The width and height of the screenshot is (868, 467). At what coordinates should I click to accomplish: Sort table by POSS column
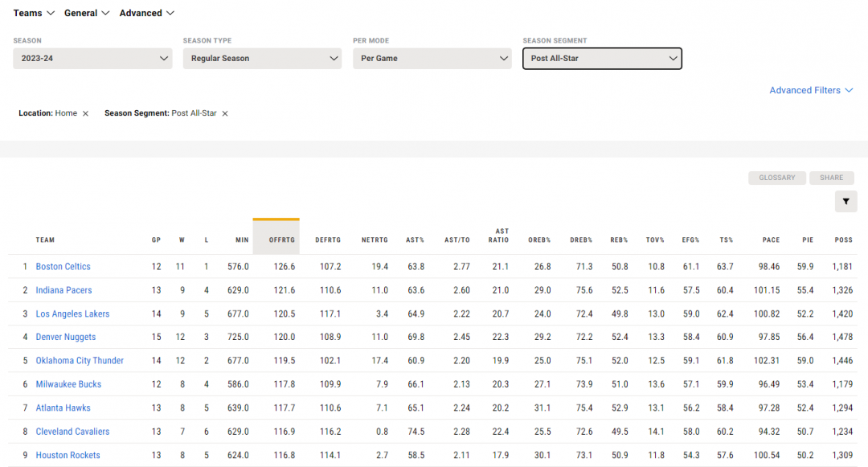844,240
